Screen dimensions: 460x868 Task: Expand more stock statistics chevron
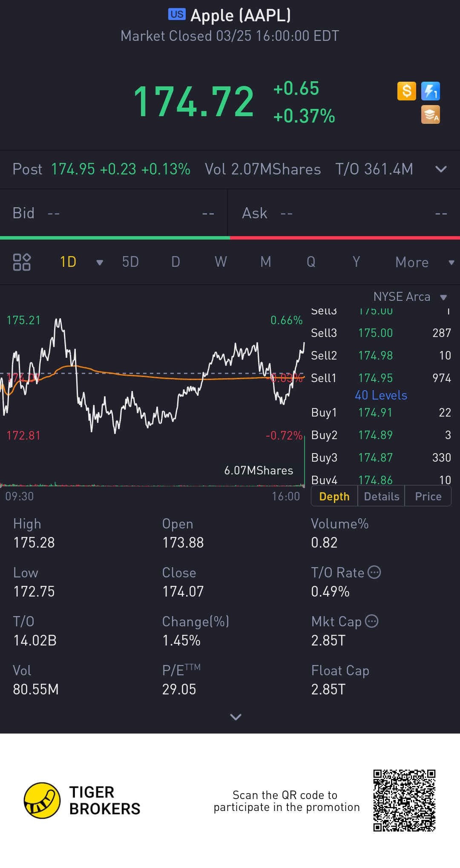(x=236, y=717)
